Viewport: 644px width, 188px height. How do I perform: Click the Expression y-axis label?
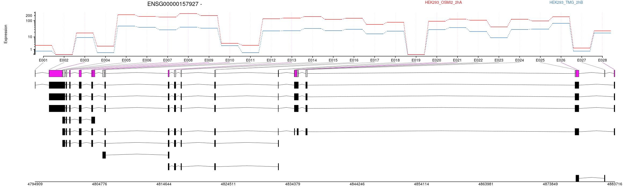pyautogui.click(x=6, y=34)
